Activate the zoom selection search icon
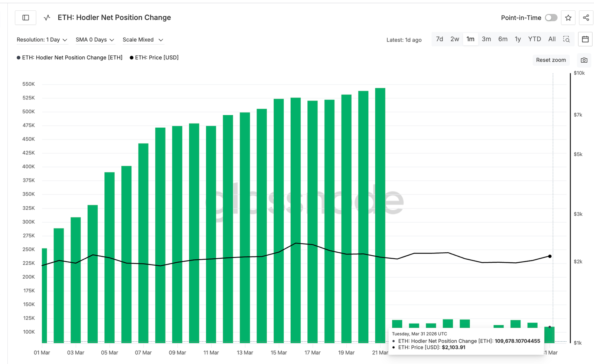Viewport: 594px width, 364px height. pos(566,39)
